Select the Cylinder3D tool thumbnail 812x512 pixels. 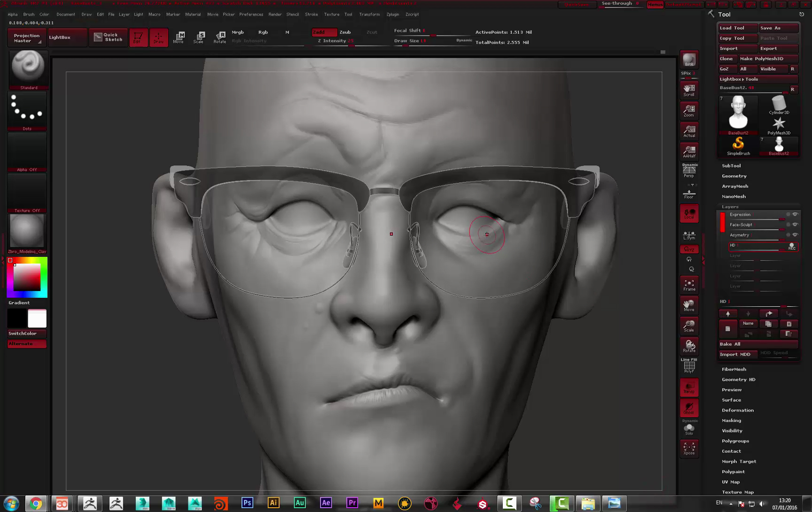(x=779, y=105)
